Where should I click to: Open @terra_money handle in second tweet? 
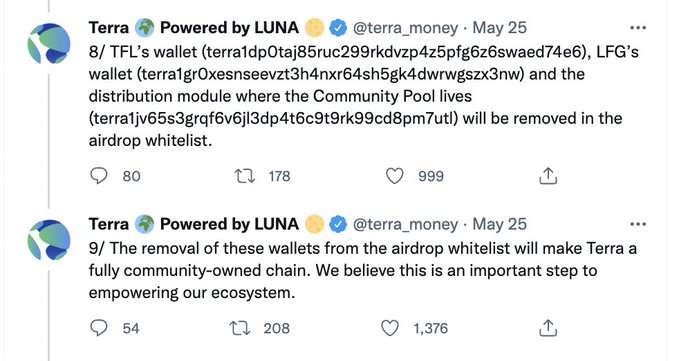(405, 224)
